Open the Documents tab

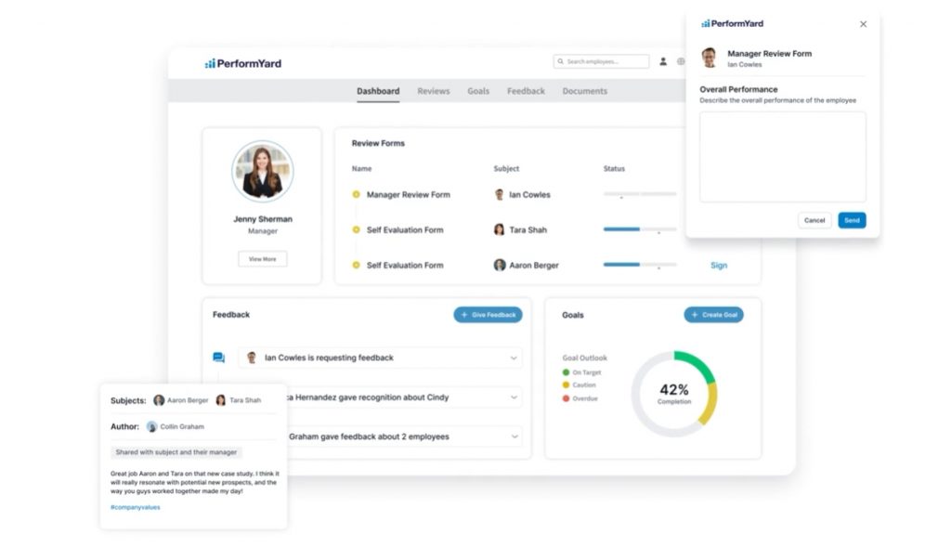(x=585, y=91)
